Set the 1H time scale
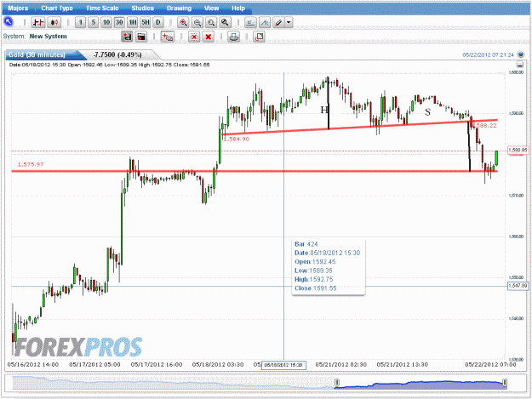The image size is (532, 399). (x=132, y=23)
